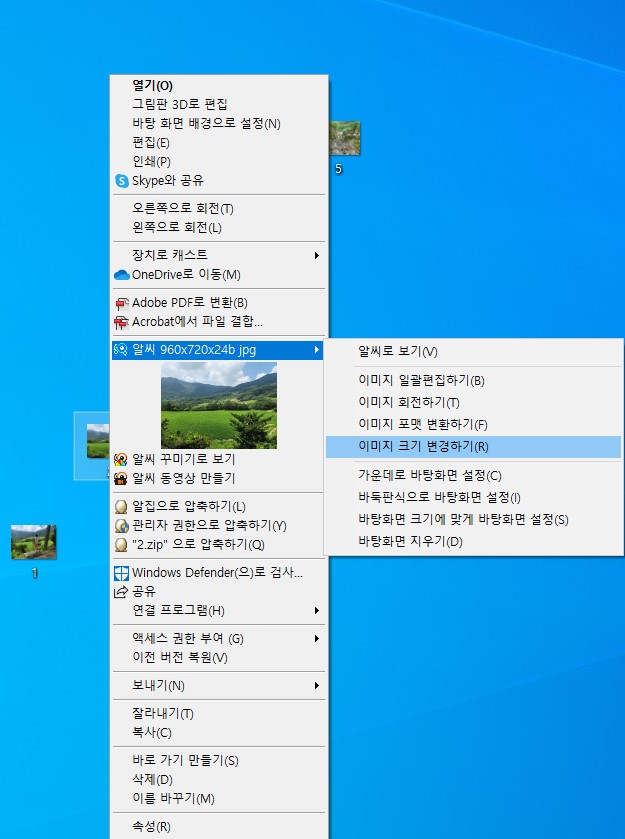Expand the 연결 프로그램(H) submenu arrow
The image size is (625, 839).
(x=317, y=611)
